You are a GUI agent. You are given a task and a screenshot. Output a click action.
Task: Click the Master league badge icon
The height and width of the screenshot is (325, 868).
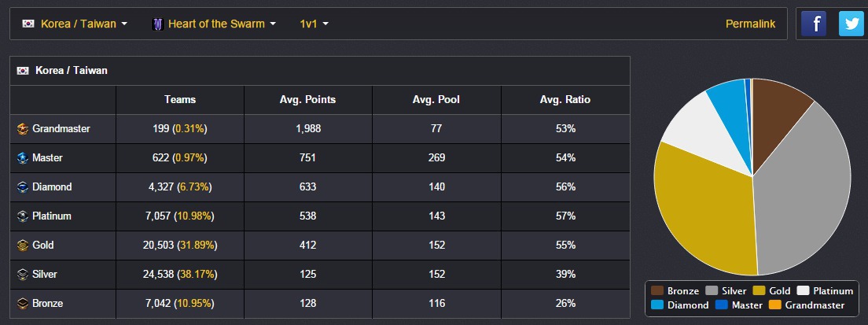23,158
